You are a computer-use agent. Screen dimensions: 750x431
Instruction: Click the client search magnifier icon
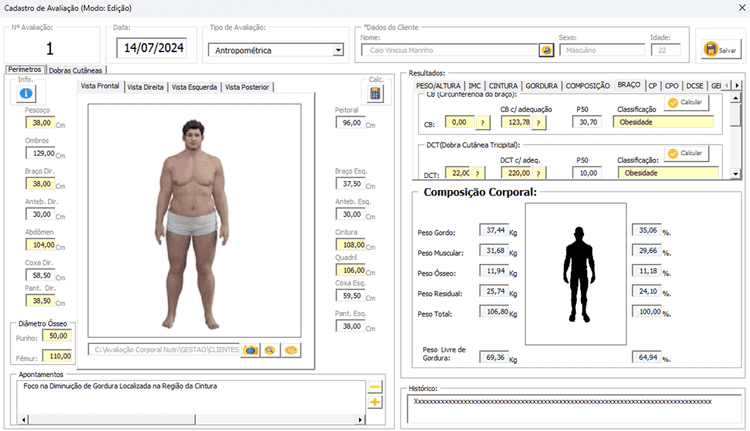click(x=546, y=50)
